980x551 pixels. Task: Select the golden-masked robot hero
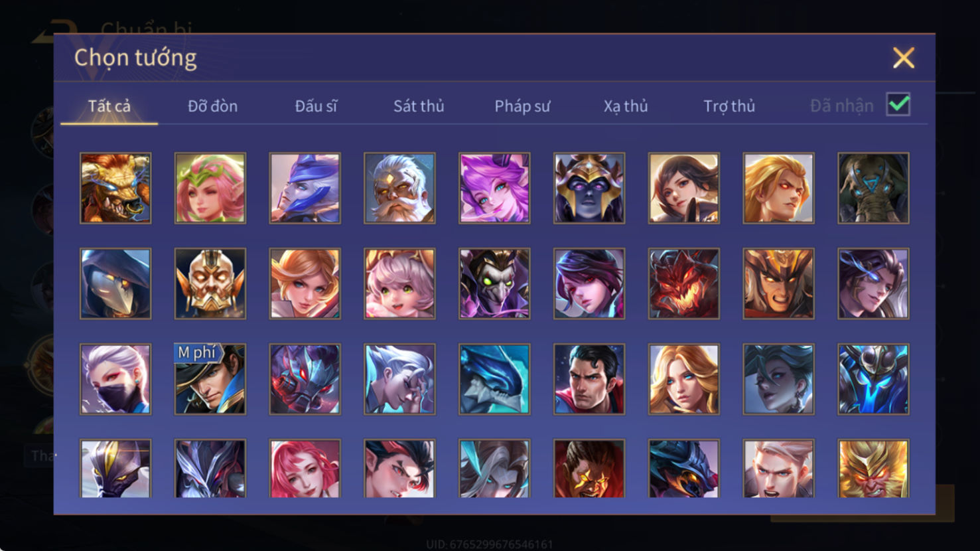tap(210, 284)
